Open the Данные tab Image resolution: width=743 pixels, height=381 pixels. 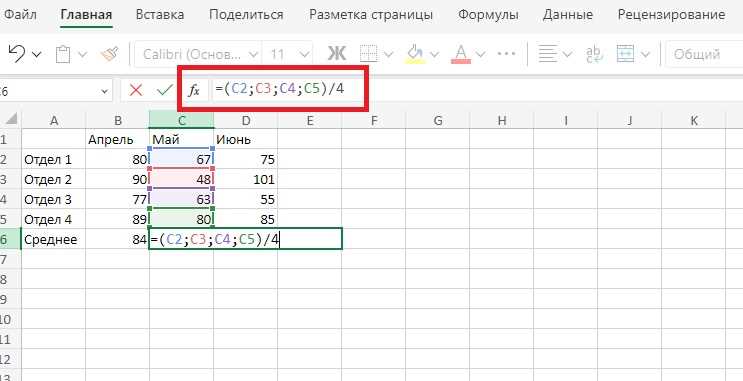(568, 15)
